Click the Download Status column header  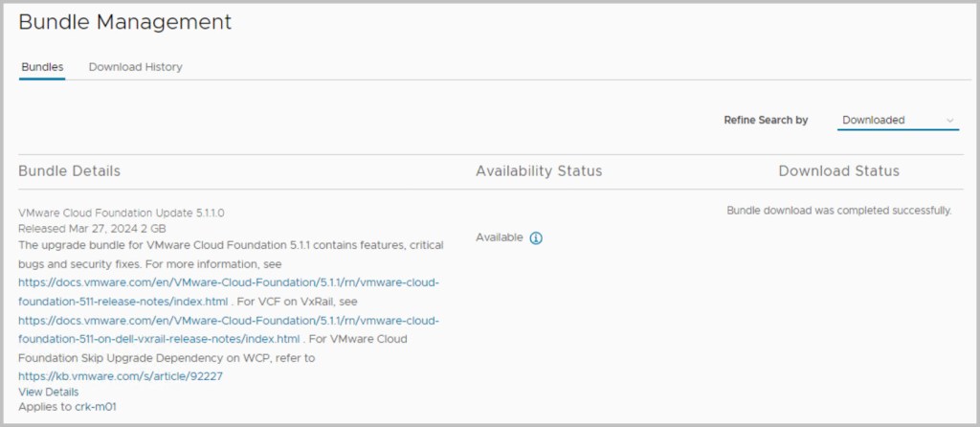[838, 171]
